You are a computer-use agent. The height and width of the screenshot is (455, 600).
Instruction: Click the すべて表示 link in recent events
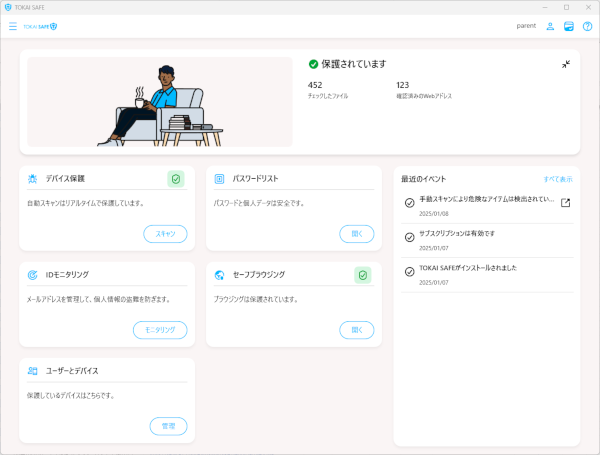coord(558,179)
